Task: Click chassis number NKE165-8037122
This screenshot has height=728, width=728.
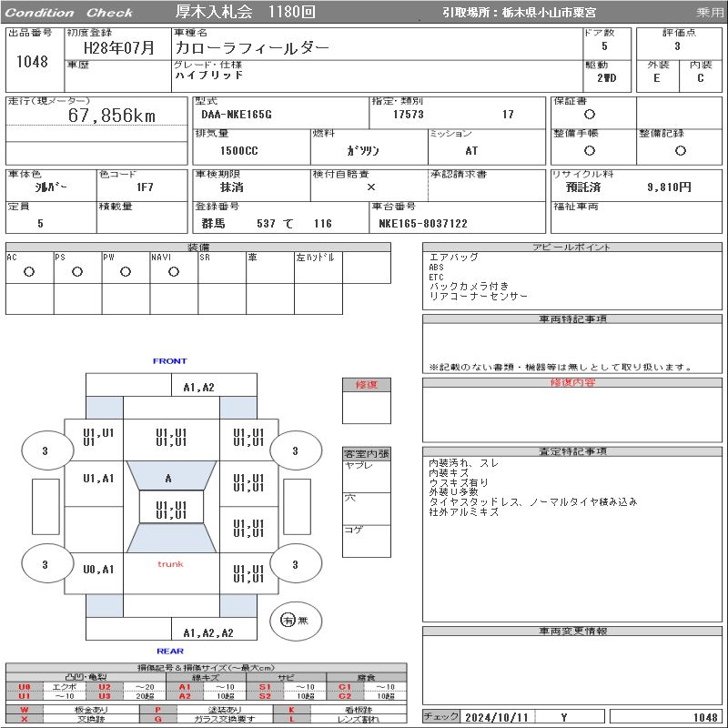Action: pyautogui.click(x=423, y=223)
